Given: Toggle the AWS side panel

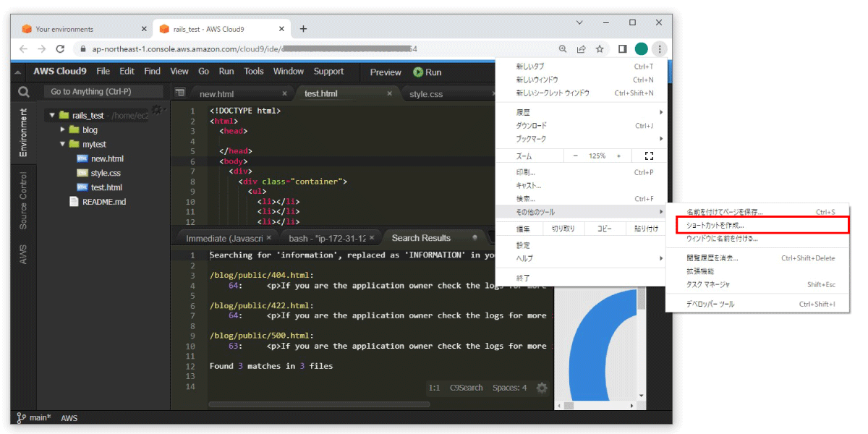Looking at the screenshot, I should pyautogui.click(x=23, y=254).
